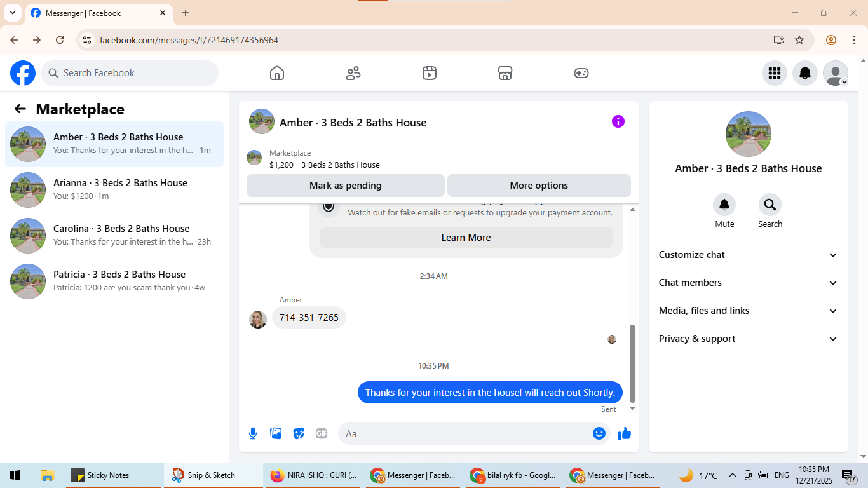Attach a file with the photo icon
Screen dimensions: 868x488
[276, 433]
